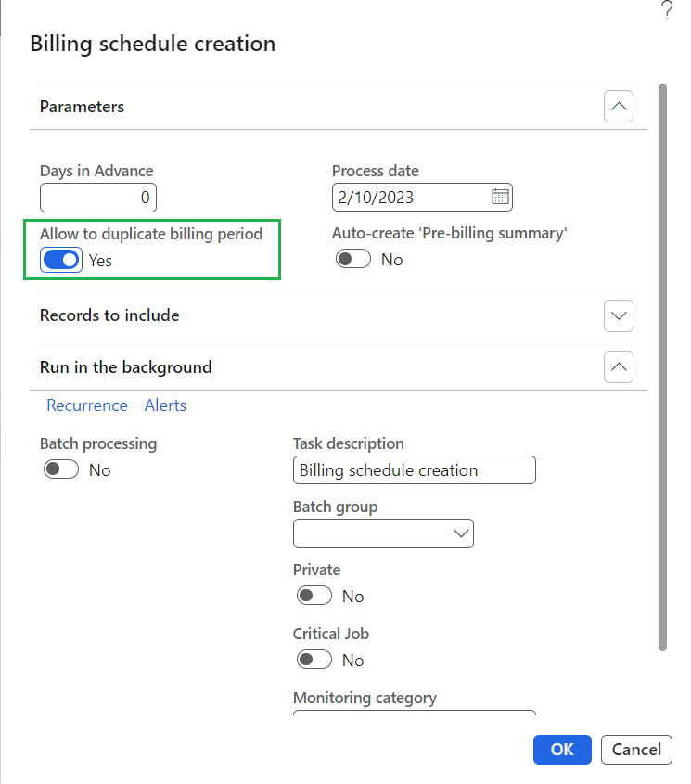The image size is (691, 784).
Task: Open the Recurrence tab
Action: tap(87, 405)
